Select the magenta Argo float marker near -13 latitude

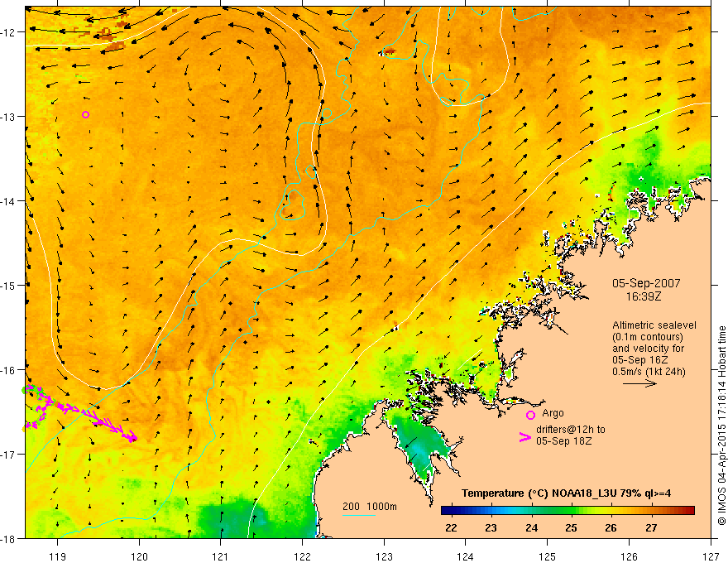pos(85,115)
